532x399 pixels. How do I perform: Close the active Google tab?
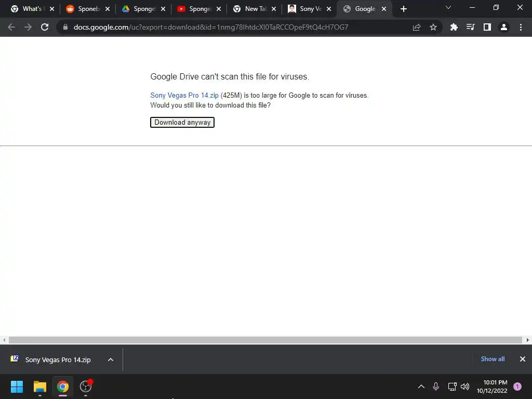tap(384, 9)
